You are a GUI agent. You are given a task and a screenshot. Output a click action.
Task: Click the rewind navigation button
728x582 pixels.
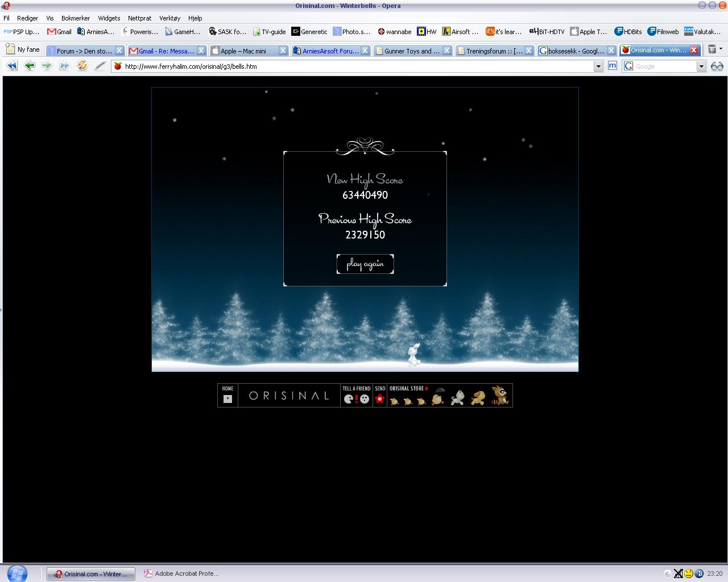(x=12, y=66)
